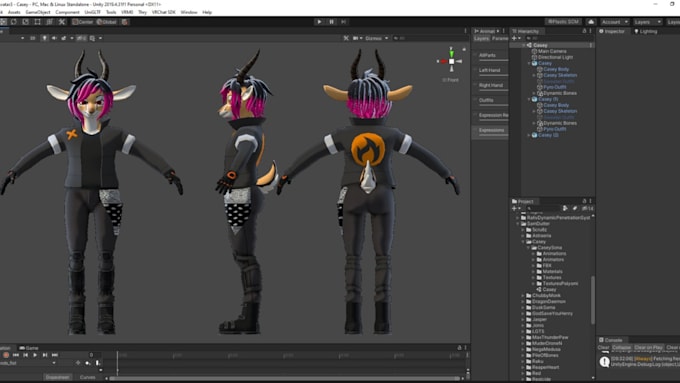Select Directional Light in Hierarchy
Viewport: 680px width, 383px height.
(x=555, y=57)
